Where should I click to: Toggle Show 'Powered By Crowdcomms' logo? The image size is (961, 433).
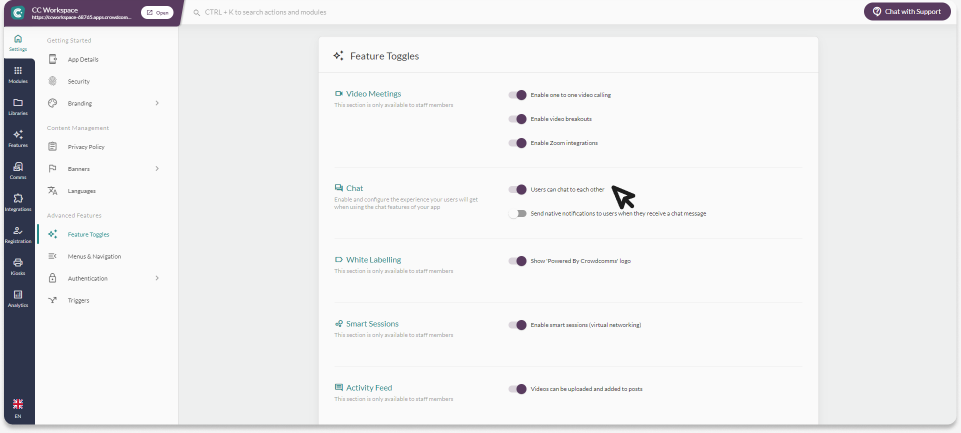point(517,261)
